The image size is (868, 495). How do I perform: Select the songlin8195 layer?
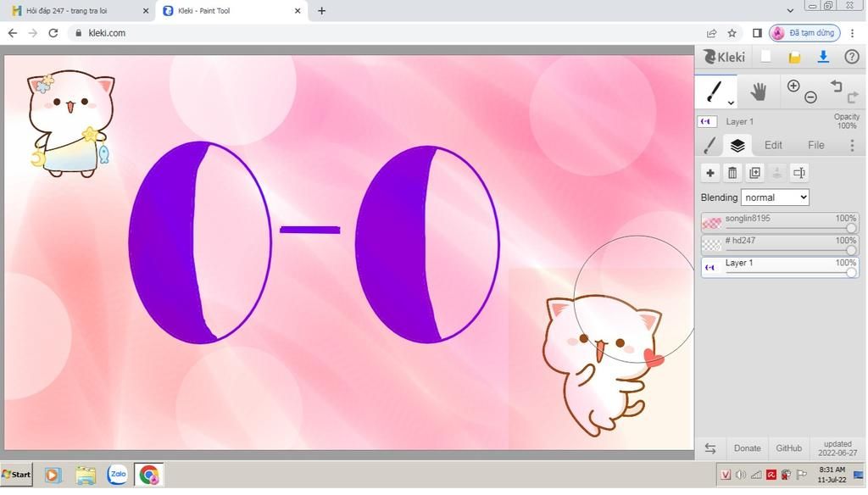pos(780,223)
